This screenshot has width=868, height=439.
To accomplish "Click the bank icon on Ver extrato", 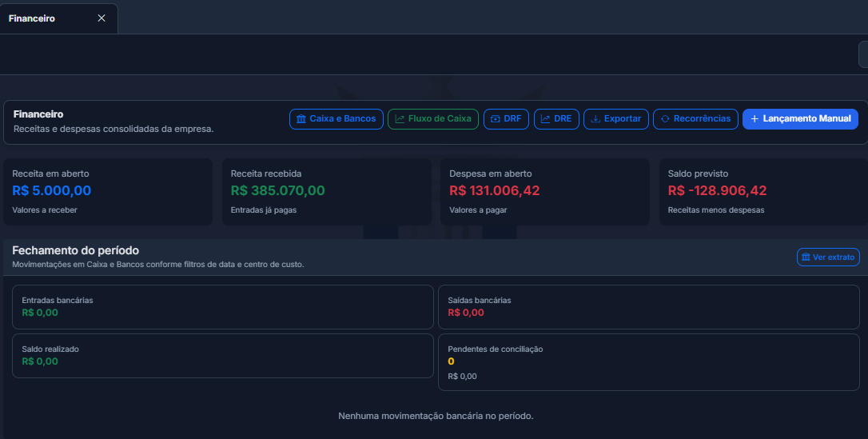I will click(x=806, y=257).
